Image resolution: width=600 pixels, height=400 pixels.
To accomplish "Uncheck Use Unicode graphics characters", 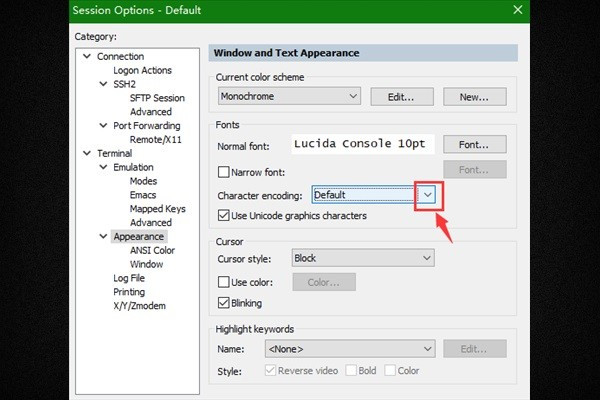I will tap(224, 216).
